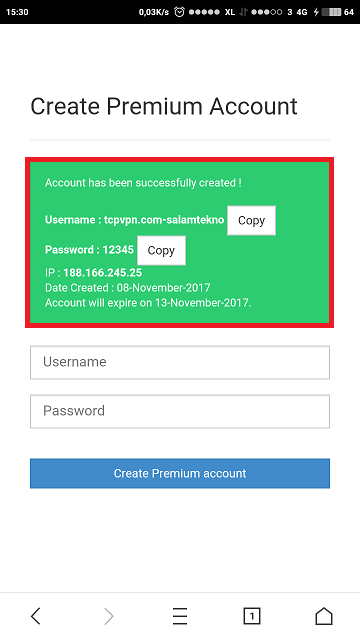Tap the Date Created 08-November-2017 line

point(127,288)
